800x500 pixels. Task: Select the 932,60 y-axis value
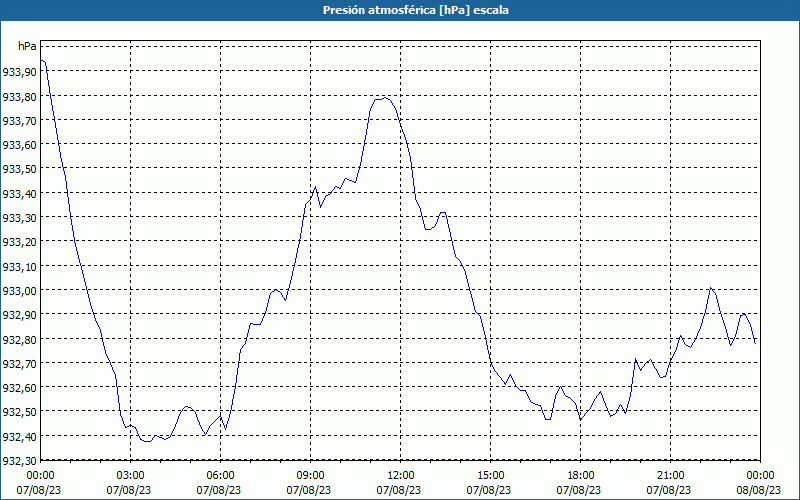(x=20, y=388)
